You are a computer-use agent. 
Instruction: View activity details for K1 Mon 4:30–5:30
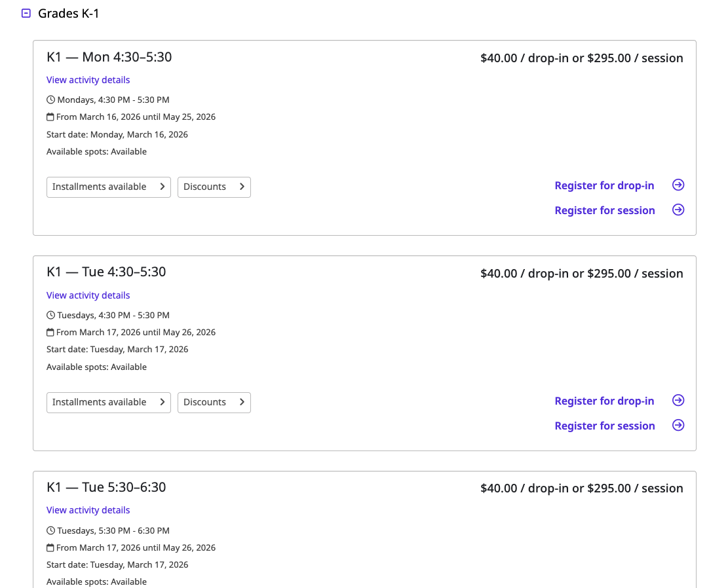pyautogui.click(x=88, y=80)
